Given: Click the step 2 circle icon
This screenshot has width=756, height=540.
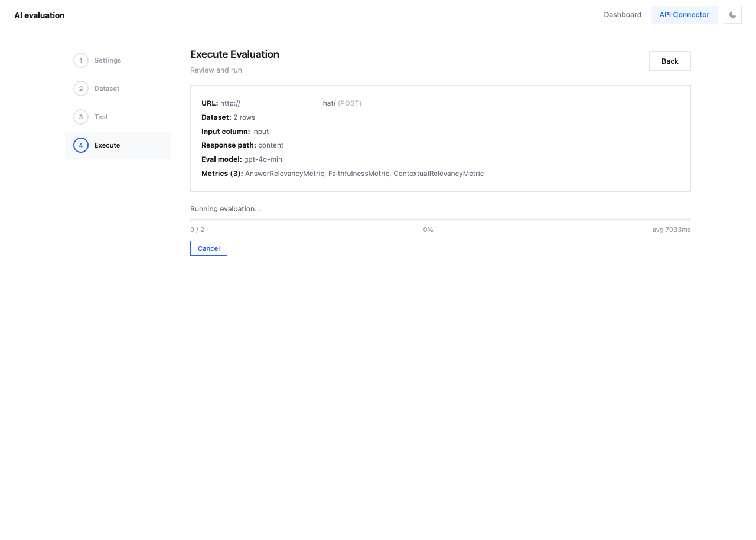Looking at the screenshot, I should pyautogui.click(x=81, y=89).
